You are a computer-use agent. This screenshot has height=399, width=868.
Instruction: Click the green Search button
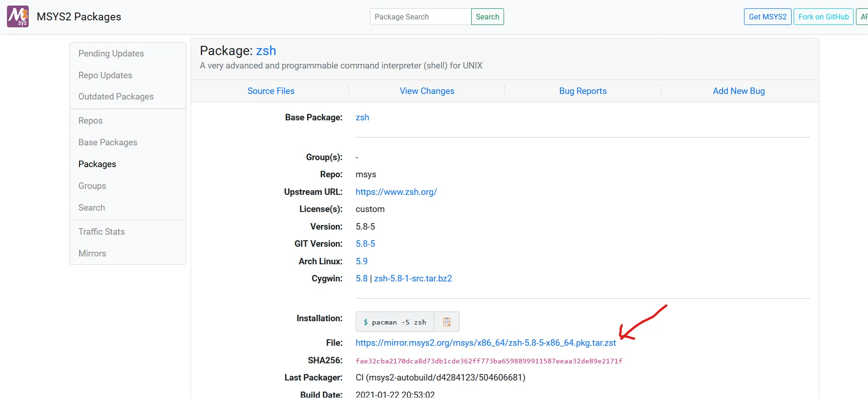pyautogui.click(x=487, y=17)
